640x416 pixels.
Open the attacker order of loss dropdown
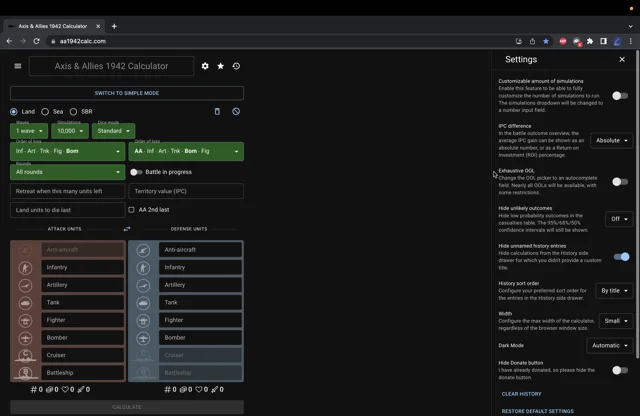[x=68, y=151]
